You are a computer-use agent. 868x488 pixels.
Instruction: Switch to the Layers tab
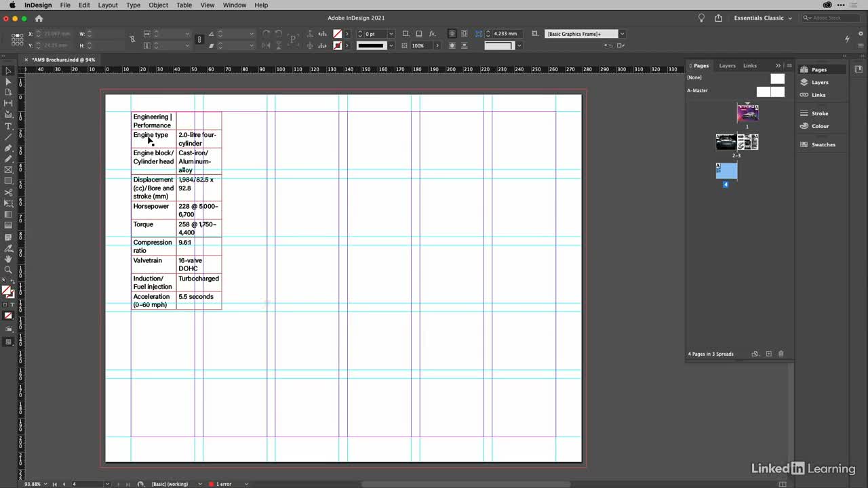(727, 66)
